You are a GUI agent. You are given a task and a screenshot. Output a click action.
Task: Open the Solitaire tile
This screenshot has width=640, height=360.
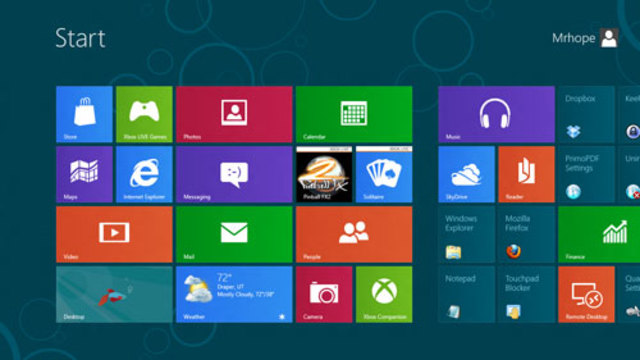(x=384, y=174)
